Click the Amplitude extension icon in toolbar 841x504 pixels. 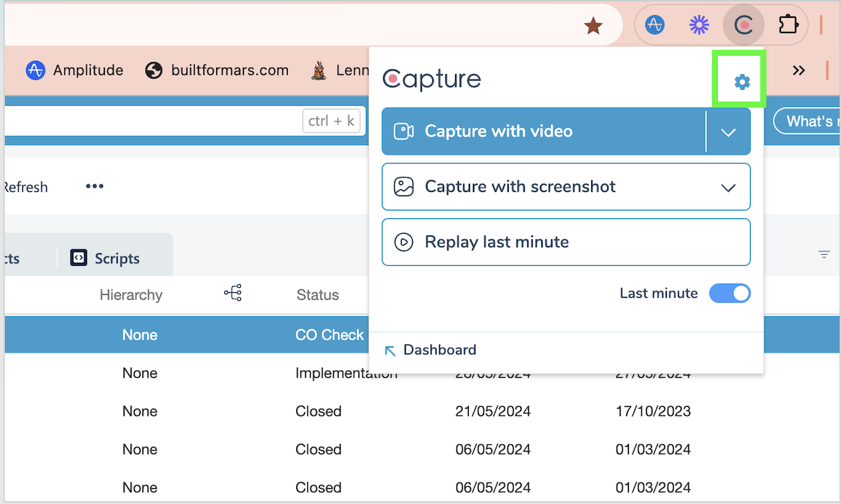tap(655, 26)
